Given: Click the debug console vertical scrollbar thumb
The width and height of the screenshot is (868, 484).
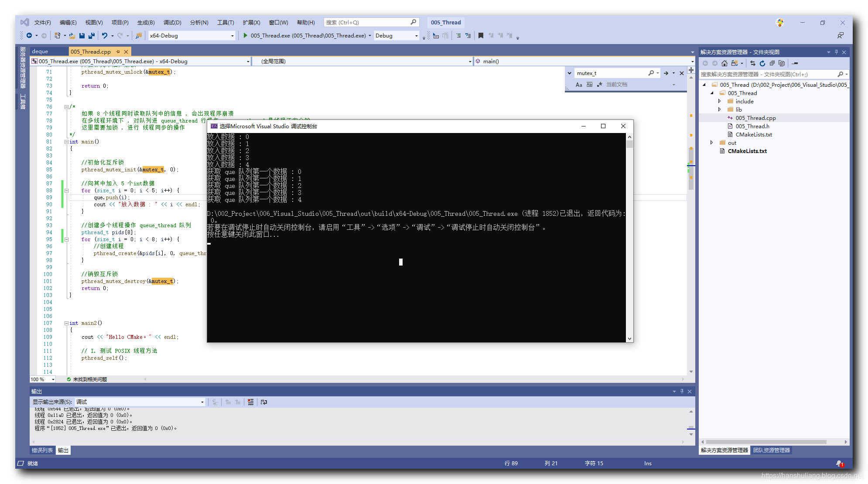Looking at the screenshot, I should (629, 144).
